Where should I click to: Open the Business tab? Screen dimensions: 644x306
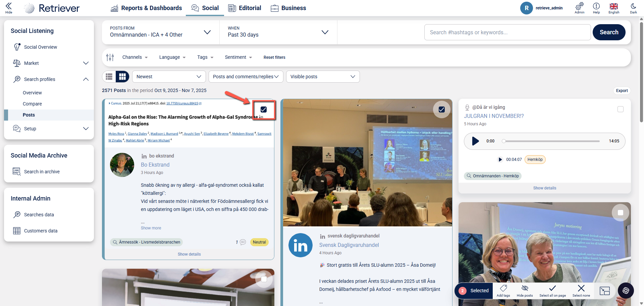(x=288, y=8)
